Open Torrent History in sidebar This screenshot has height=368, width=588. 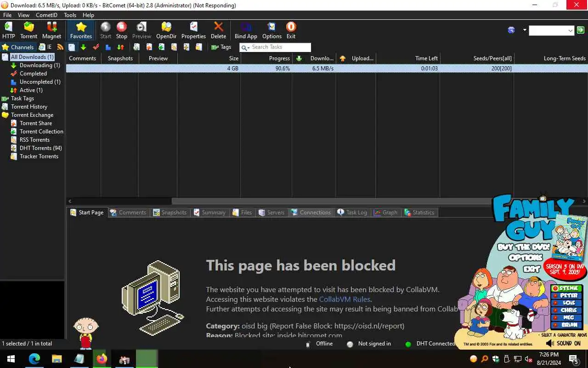tap(29, 107)
